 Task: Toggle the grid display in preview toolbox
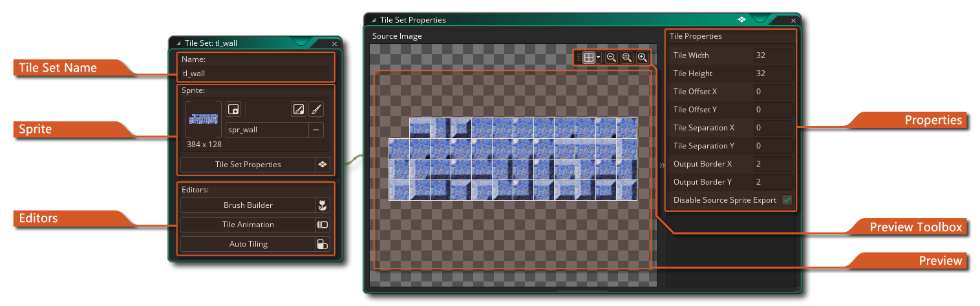click(588, 57)
